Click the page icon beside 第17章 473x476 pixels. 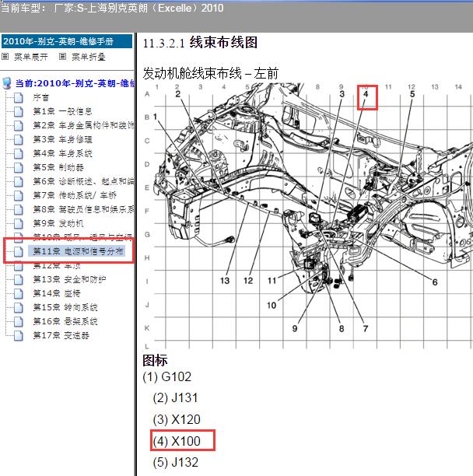[x=19, y=335]
